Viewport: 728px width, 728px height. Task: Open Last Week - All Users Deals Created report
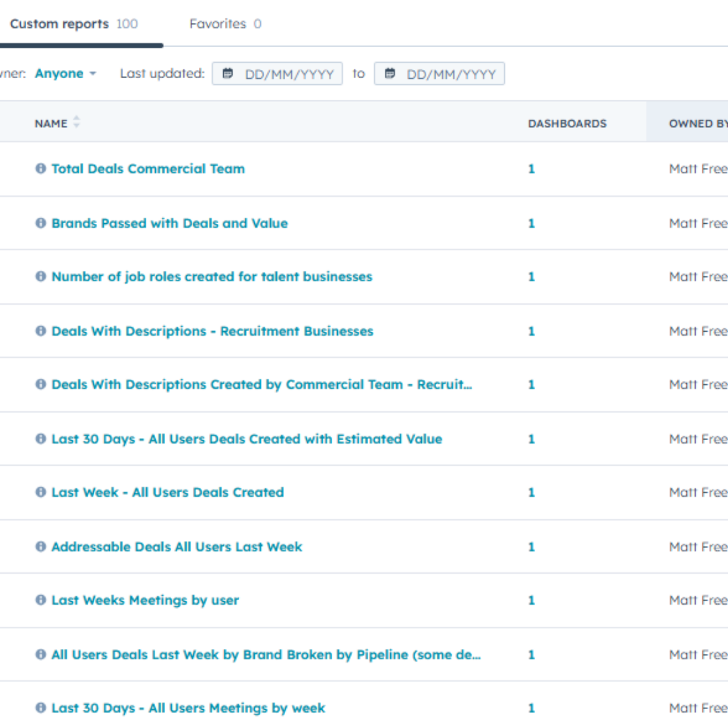point(168,492)
